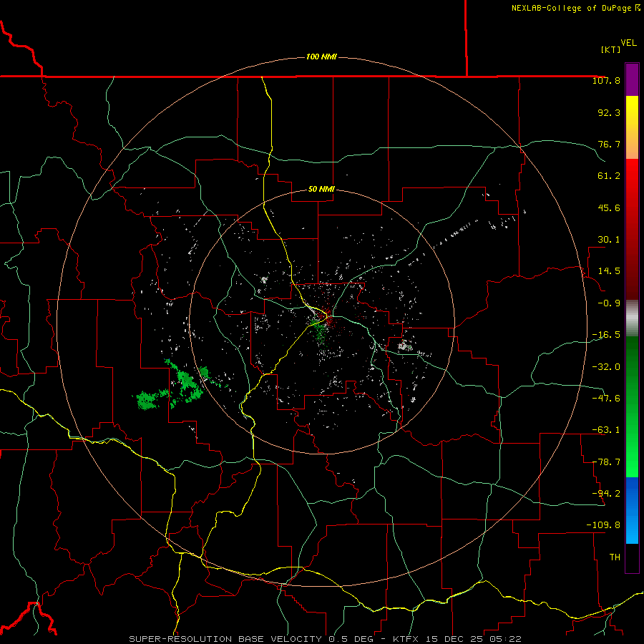Click the 61.2 legend value

click(609, 176)
